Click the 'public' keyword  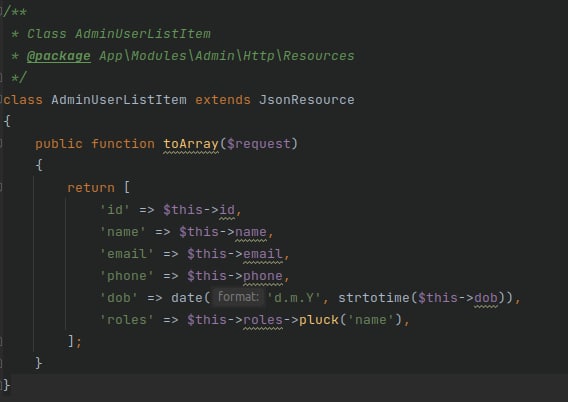click(59, 144)
